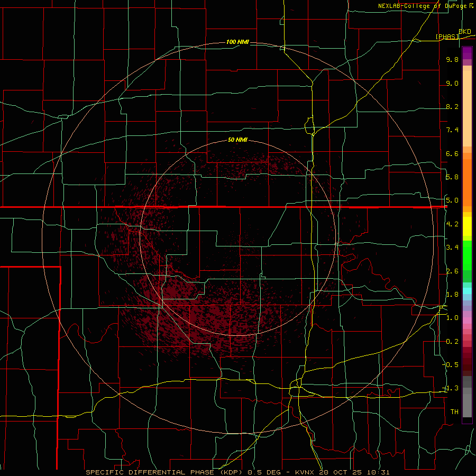The image size is (476, 476).
Task: Click the 5.8 scale label
Action: coord(452,177)
